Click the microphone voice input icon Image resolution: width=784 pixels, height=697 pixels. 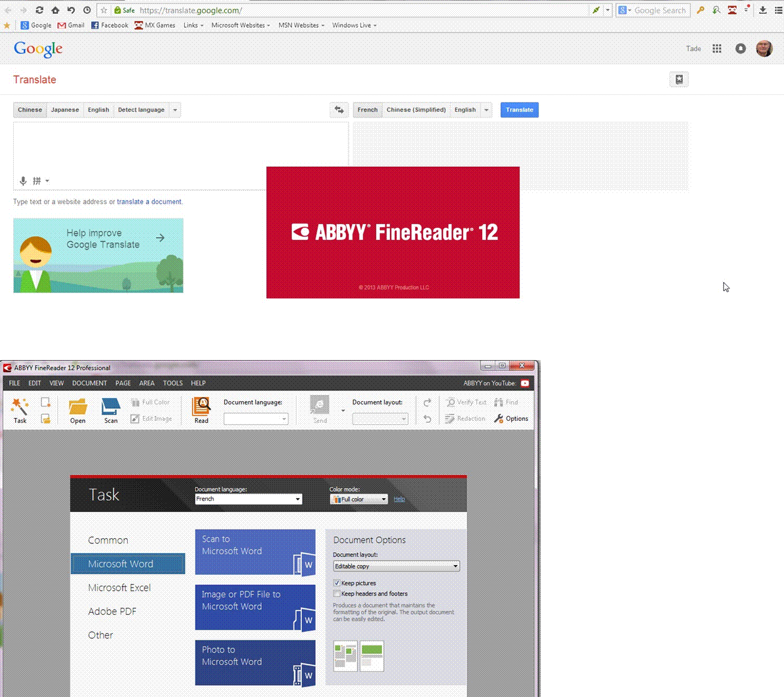[x=23, y=181]
